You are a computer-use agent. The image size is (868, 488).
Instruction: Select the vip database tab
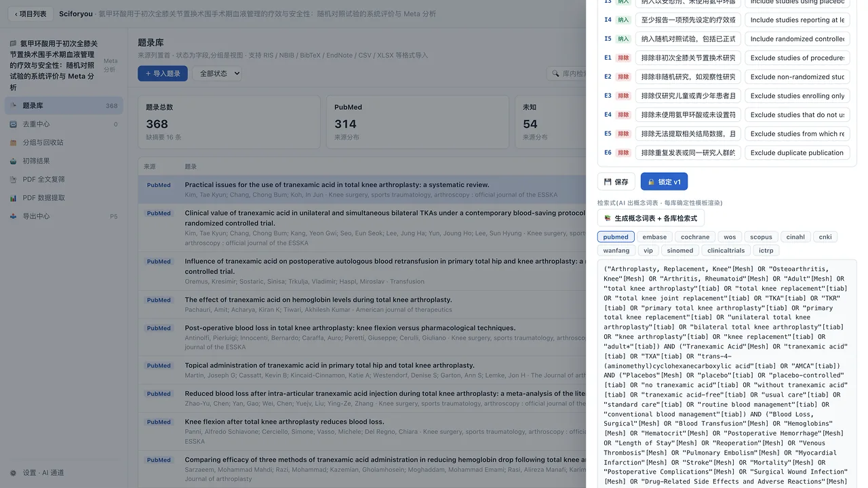[x=648, y=250]
